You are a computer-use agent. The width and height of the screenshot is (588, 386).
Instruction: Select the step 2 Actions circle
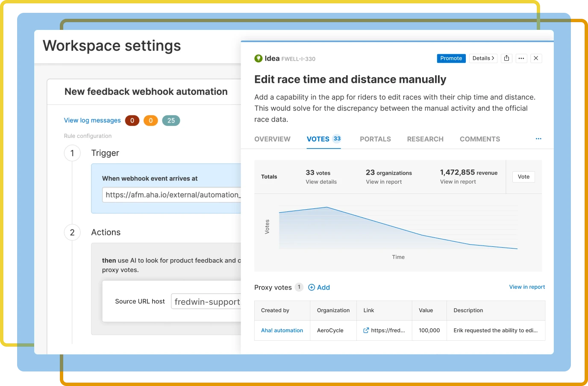[72, 232]
